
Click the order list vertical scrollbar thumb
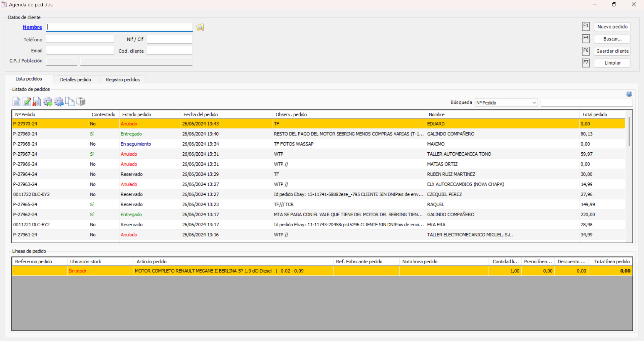(x=629, y=132)
